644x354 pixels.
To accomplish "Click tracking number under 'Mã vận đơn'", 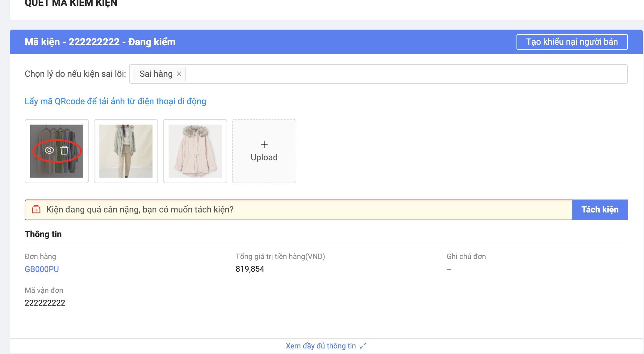I will (45, 303).
